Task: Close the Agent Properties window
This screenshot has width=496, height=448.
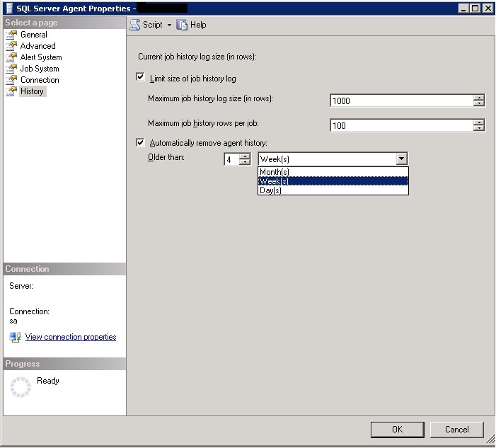Action: (488, 8)
